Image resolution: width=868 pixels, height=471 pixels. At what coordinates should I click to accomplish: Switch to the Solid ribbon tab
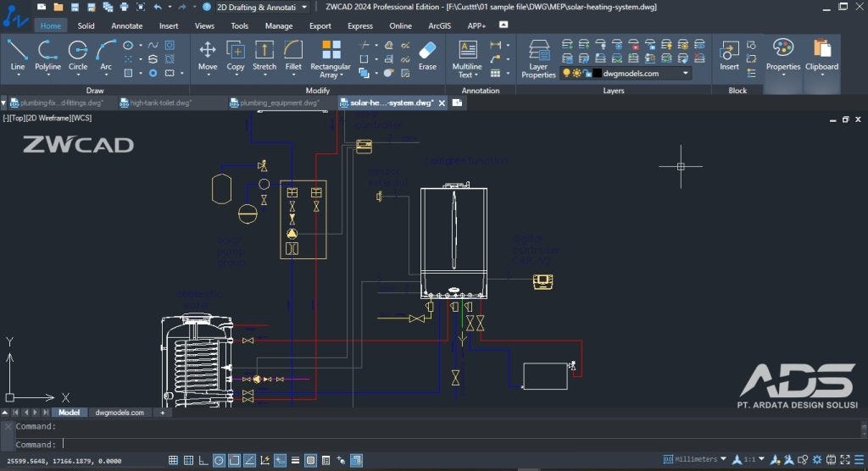(x=86, y=26)
